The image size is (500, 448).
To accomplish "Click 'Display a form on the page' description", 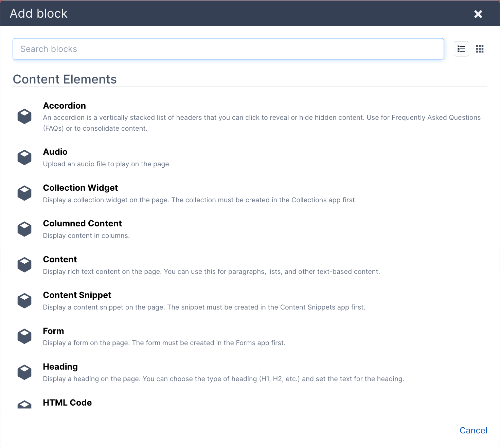I will click(164, 343).
